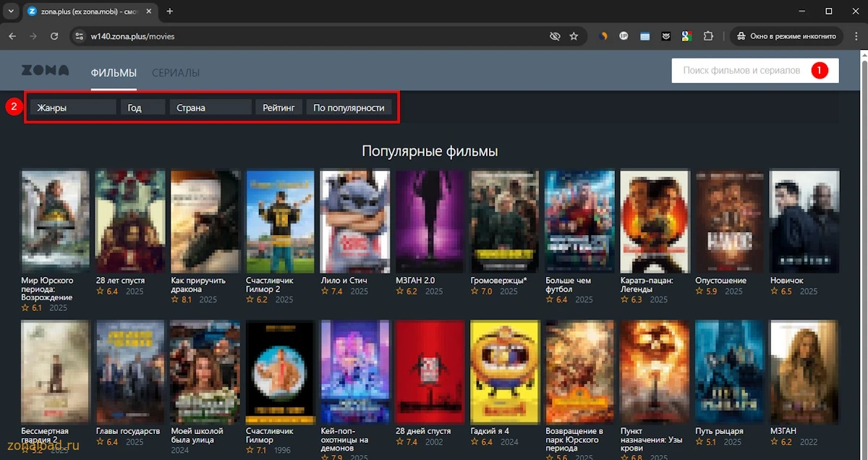Click the title link Лило и Стич
Screen dimensions: 868x460
pos(344,281)
